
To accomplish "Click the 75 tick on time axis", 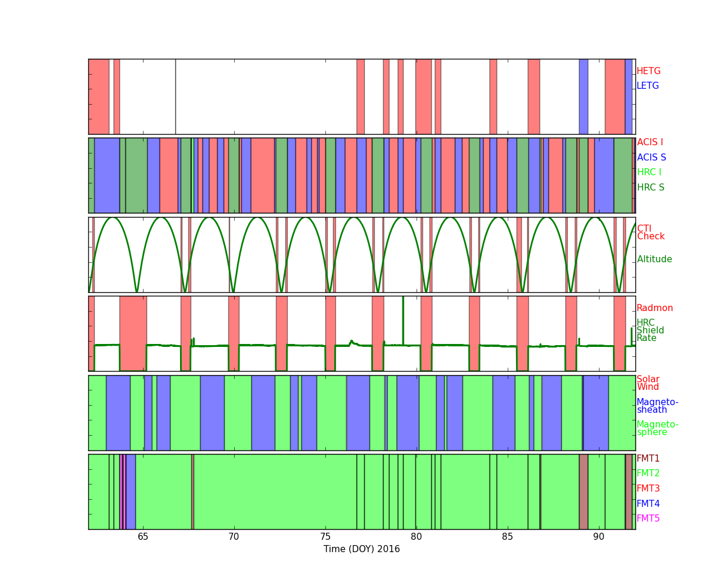I will pos(325,537).
